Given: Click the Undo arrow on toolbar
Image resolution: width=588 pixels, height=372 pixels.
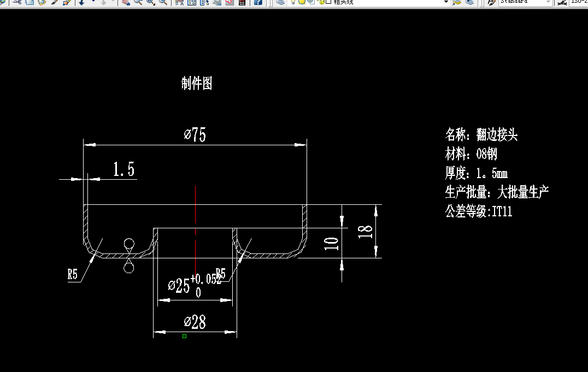Looking at the screenshot, I should [81, 3].
